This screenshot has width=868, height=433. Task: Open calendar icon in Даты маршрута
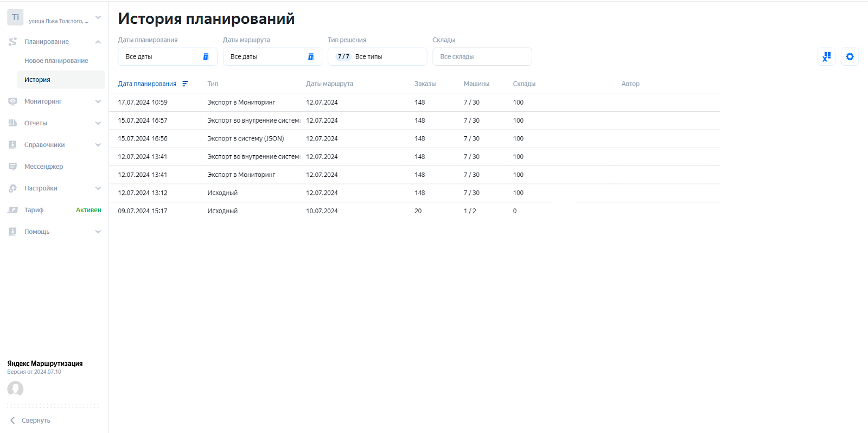(x=311, y=56)
